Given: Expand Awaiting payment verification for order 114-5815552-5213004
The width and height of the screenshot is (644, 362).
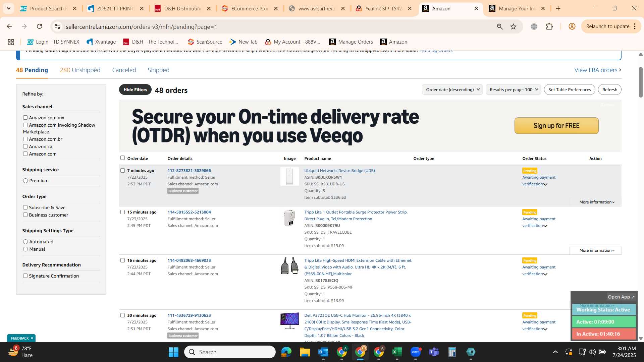Looking at the screenshot, I should coord(539,222).
